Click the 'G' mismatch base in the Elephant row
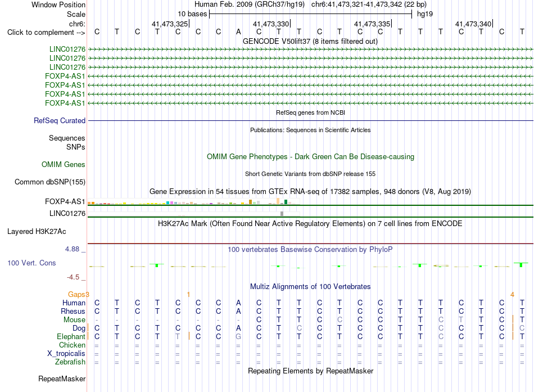 point(238,337)
